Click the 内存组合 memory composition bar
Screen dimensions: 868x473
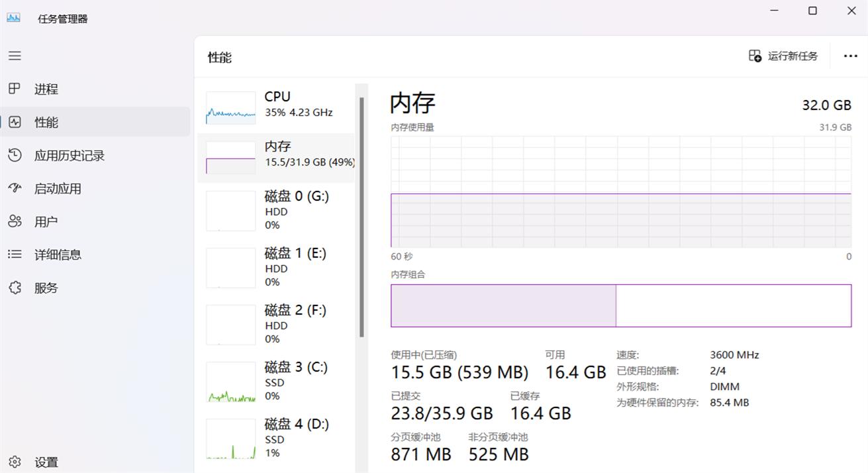(x=621, y=305)
